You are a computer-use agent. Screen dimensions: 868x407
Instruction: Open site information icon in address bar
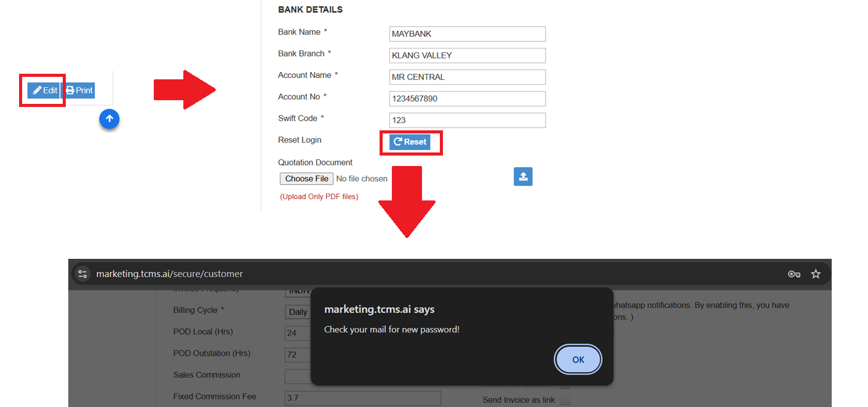(x=83, y=274)
